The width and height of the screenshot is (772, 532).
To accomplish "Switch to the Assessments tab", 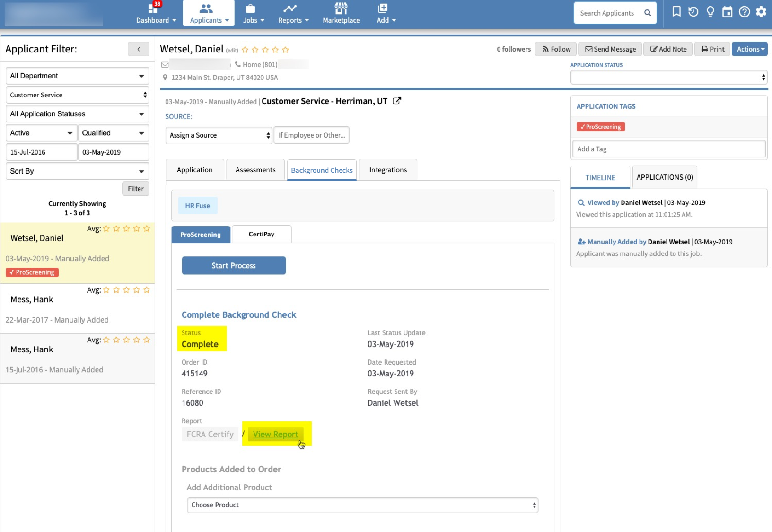I will [255, 170].
